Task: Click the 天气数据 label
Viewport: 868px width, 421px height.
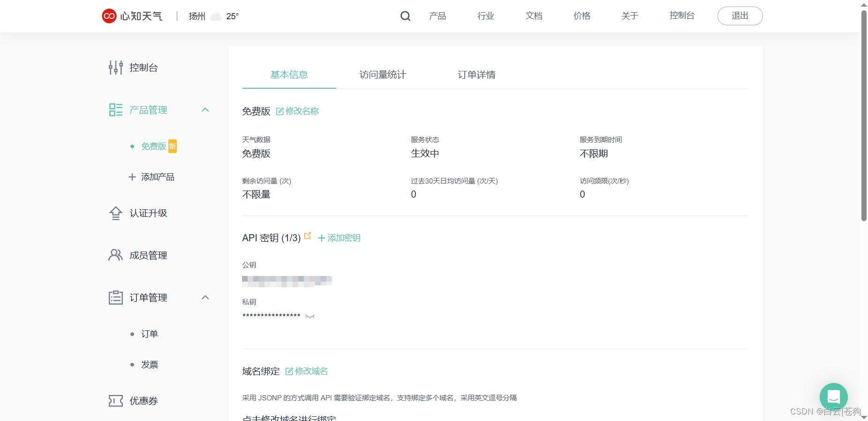Action: (x=256, y=139)
